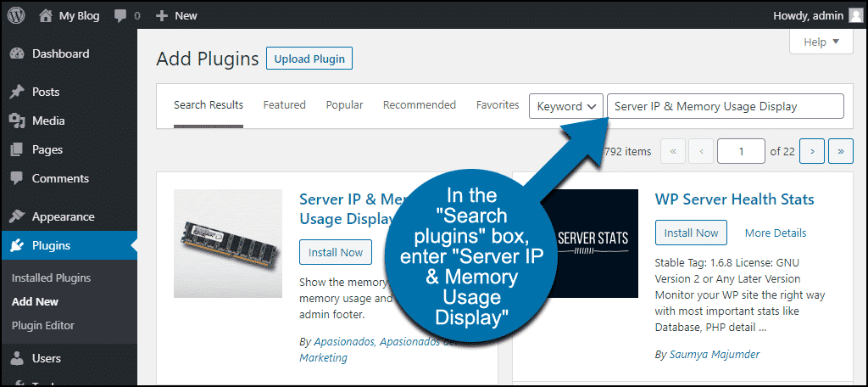
Task: Click the Dashboard gauge icon
Action: pyautogui.click(x=17, y=53)
